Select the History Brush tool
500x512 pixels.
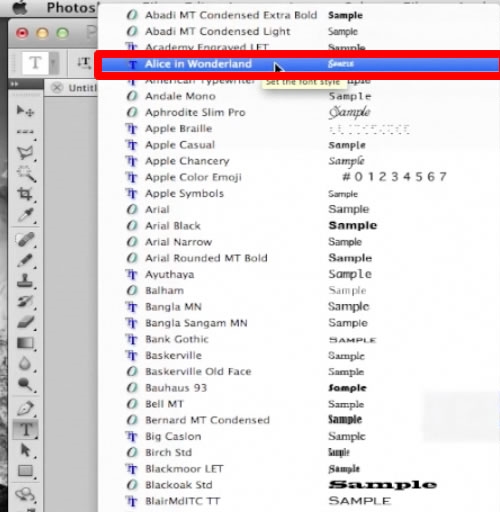tap(26, 301)
